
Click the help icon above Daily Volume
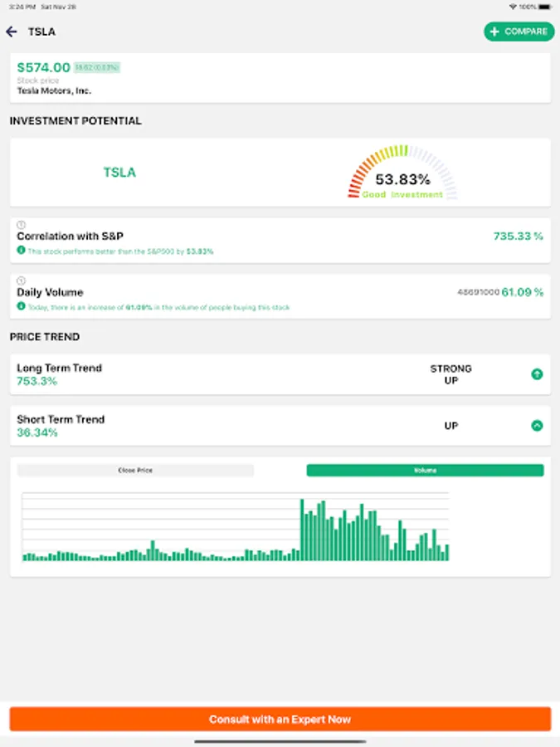(x=21, y=281)
